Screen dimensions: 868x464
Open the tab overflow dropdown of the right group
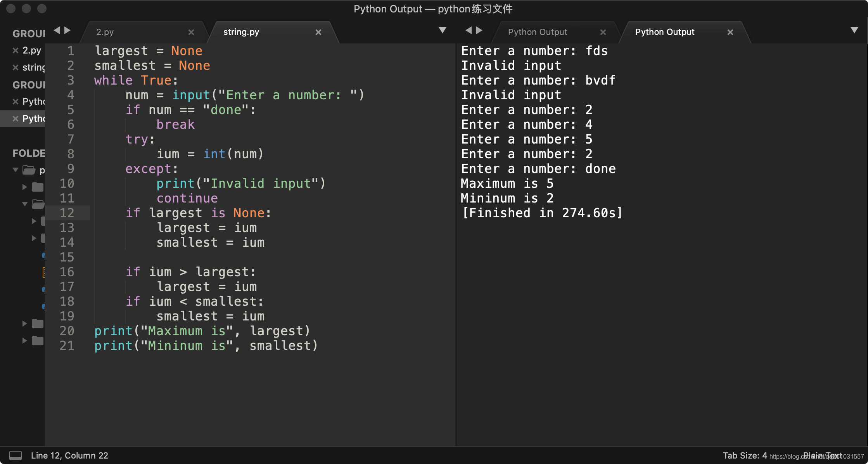point(855,30)
